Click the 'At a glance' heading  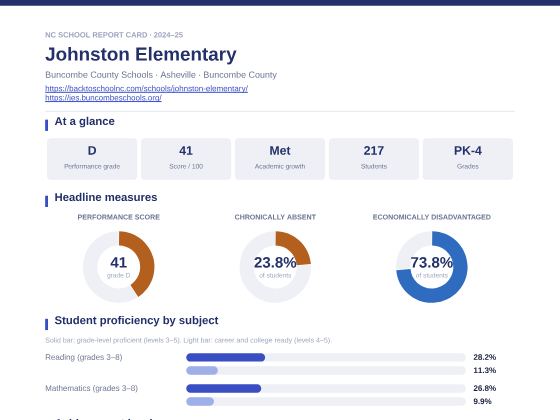coord(85,121)
